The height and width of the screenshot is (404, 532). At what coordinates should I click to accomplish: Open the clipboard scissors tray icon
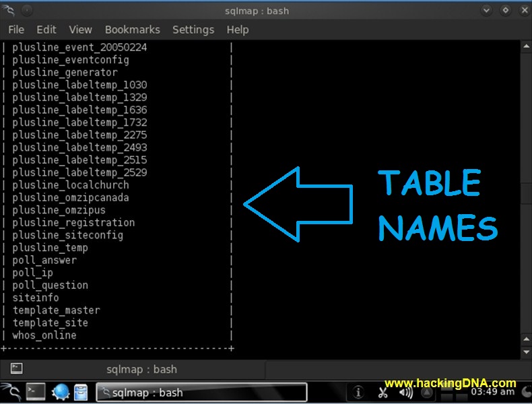pos(383,392)
